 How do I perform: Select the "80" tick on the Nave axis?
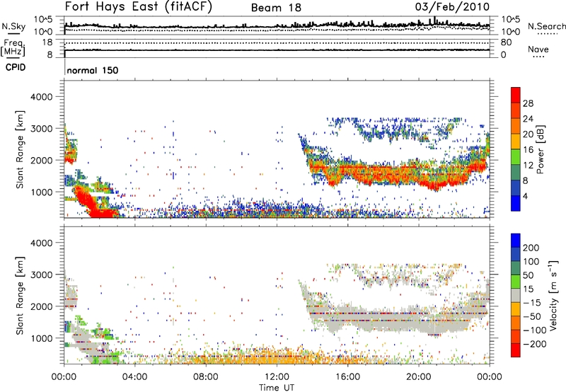506,42
